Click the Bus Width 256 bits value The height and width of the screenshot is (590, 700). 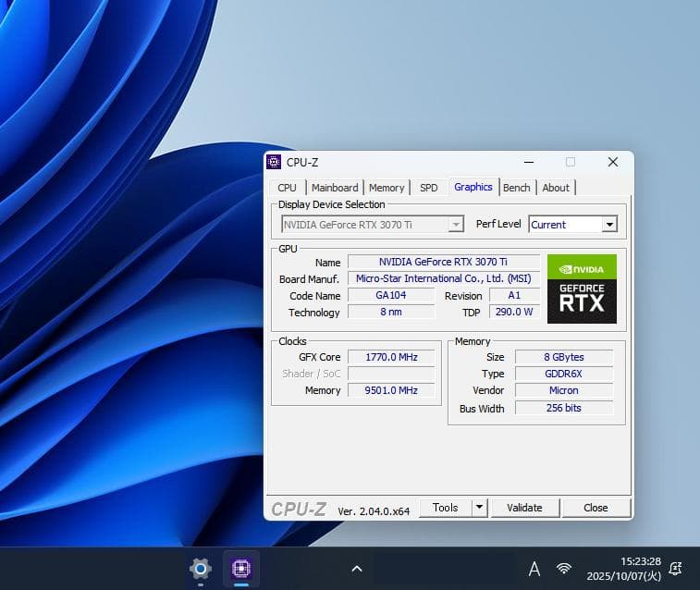[x=564, y=408]
